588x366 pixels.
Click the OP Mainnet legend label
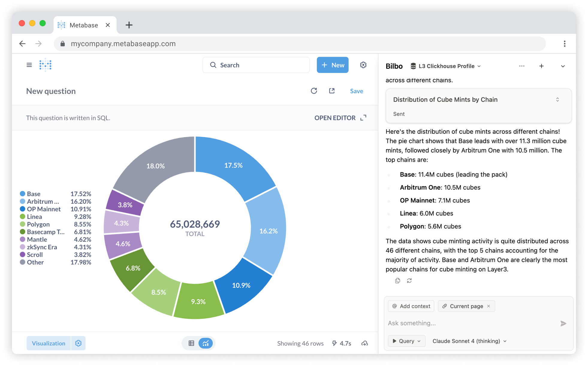click(44, 209)
